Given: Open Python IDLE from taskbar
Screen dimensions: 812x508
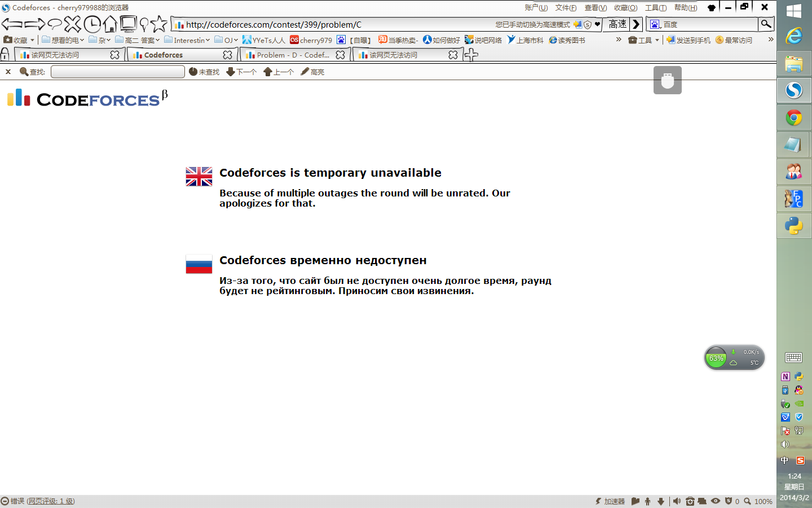Looking at the screenshot, I should click(794, 226).
